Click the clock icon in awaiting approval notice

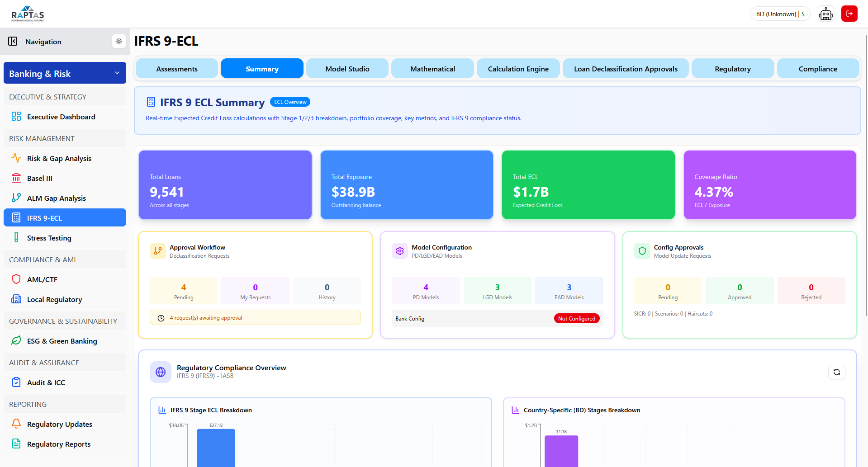[161, 318]
